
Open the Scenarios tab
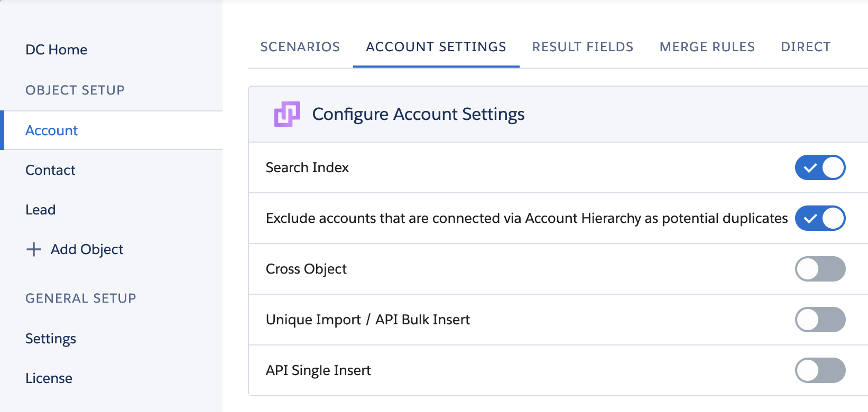[x=300, y=47]
